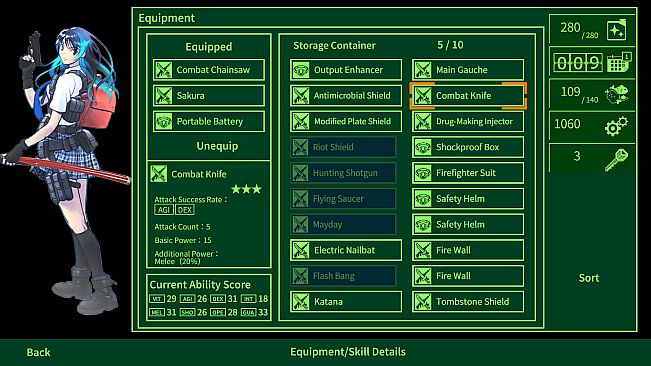Click the accessory icon on Portable Battery
The height and width of the screenshot is (366, 651).
point(163,122)
